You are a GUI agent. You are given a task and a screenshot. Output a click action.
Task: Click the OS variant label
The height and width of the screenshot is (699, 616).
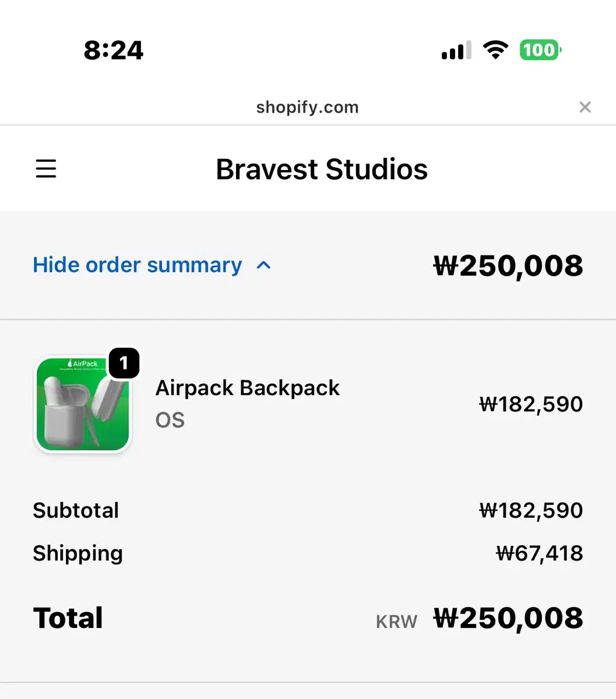[170, 420]
